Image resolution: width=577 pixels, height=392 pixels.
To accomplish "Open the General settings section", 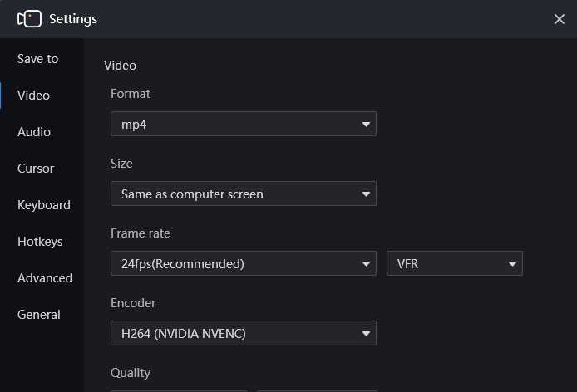I will (x=39, y=315).
